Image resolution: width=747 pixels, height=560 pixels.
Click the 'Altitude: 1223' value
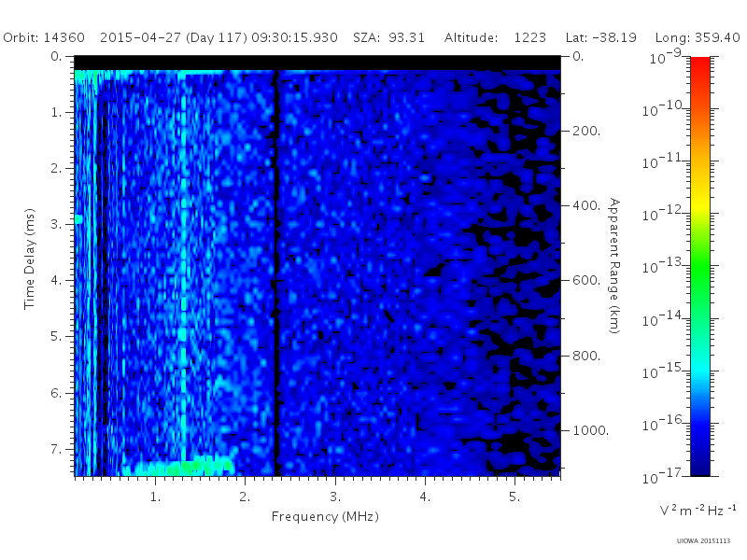pyautogui.click(x=495, y=37)
